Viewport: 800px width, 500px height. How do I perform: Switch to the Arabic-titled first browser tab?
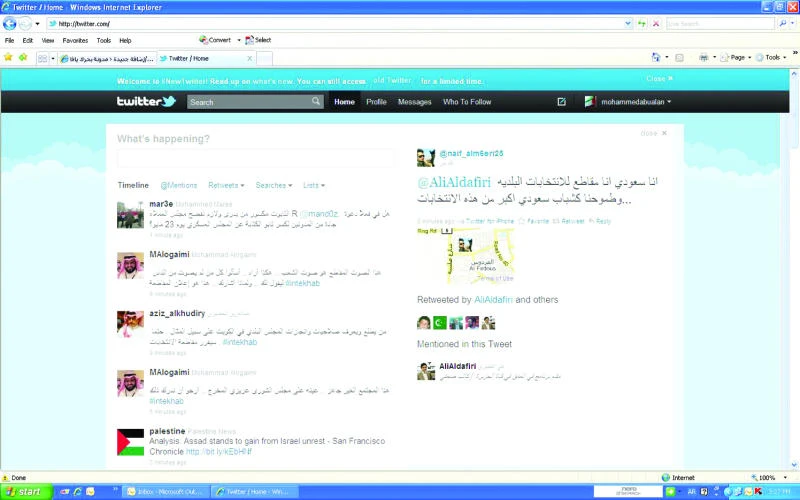point(107,59)
